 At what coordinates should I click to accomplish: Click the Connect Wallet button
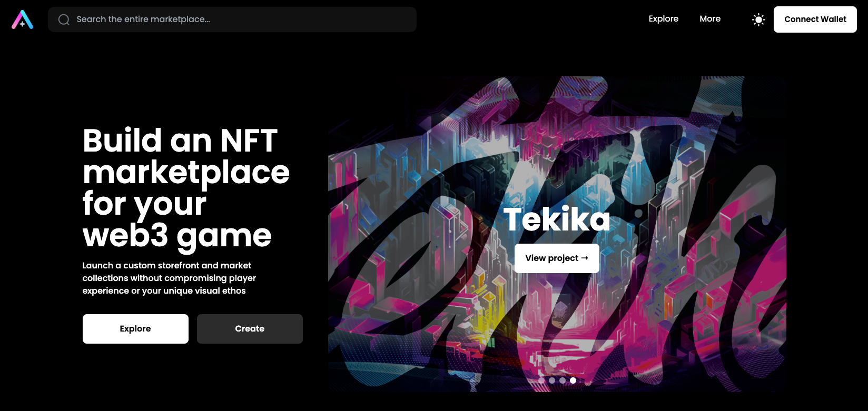pyautogui.click(x=815, y=19)
